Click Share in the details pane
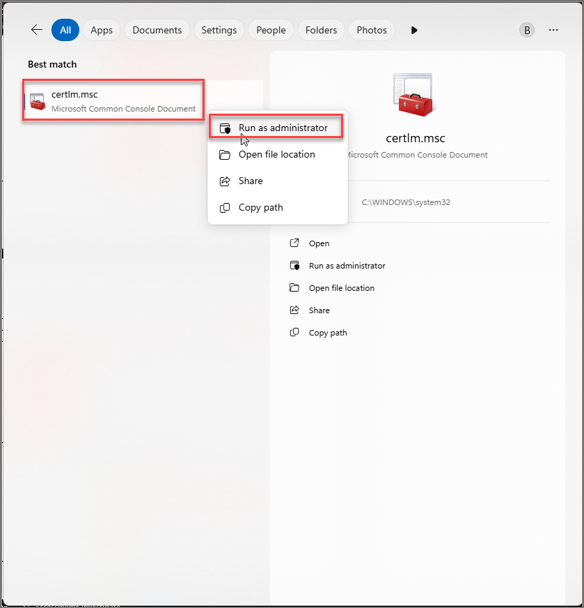The height and width of the screenshot is (608, 584). click(x=319, y=310)
